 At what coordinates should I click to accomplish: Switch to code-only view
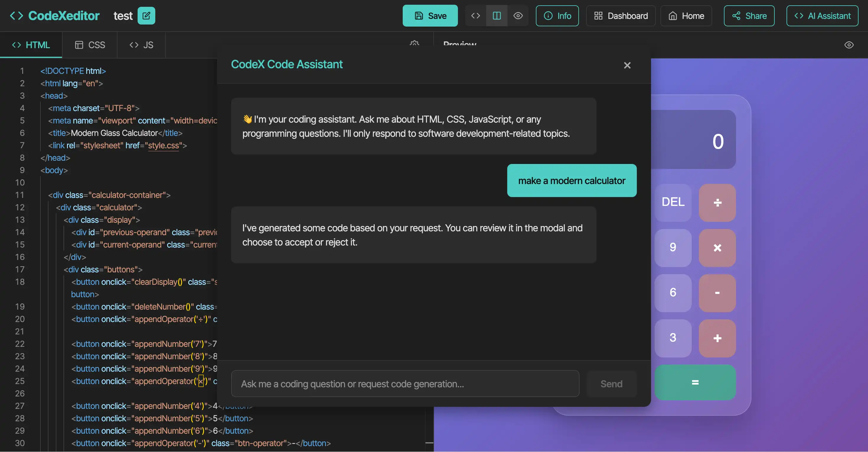tap(475, 16)
